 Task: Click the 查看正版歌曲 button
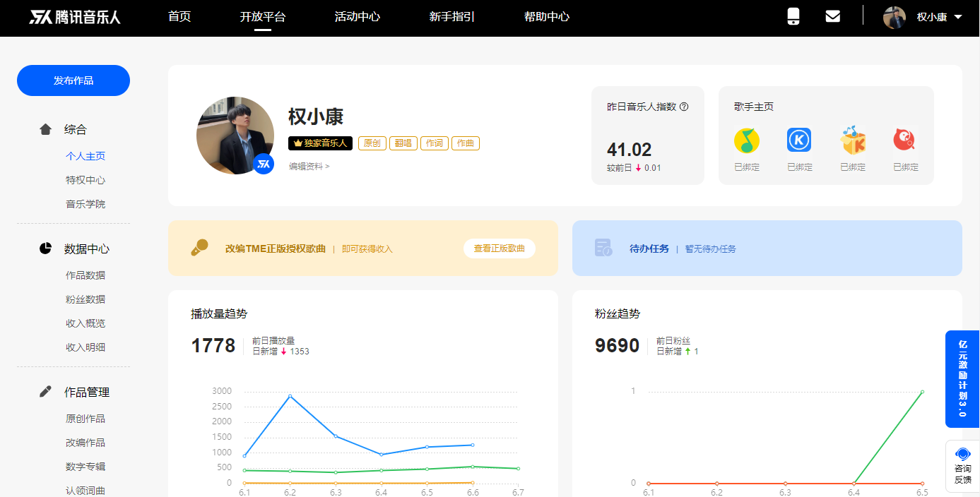click(x=499, y=248)
